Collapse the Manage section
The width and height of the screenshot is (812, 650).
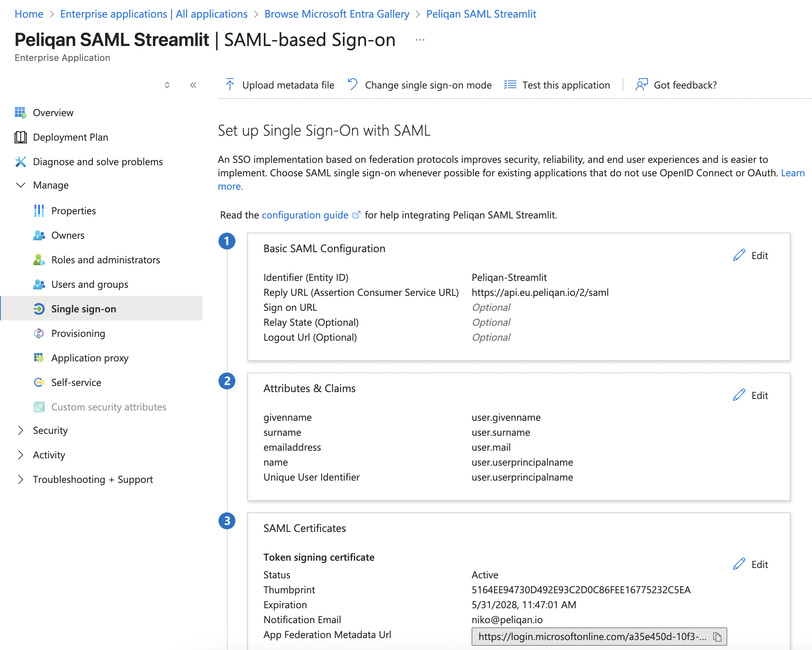pyautogui.click(x=21, y=185)
